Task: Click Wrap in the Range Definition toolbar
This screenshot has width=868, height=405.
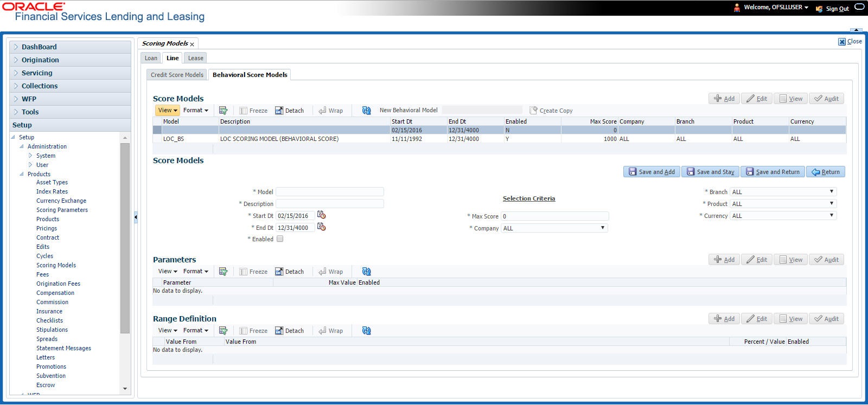Action: (330, 330)
